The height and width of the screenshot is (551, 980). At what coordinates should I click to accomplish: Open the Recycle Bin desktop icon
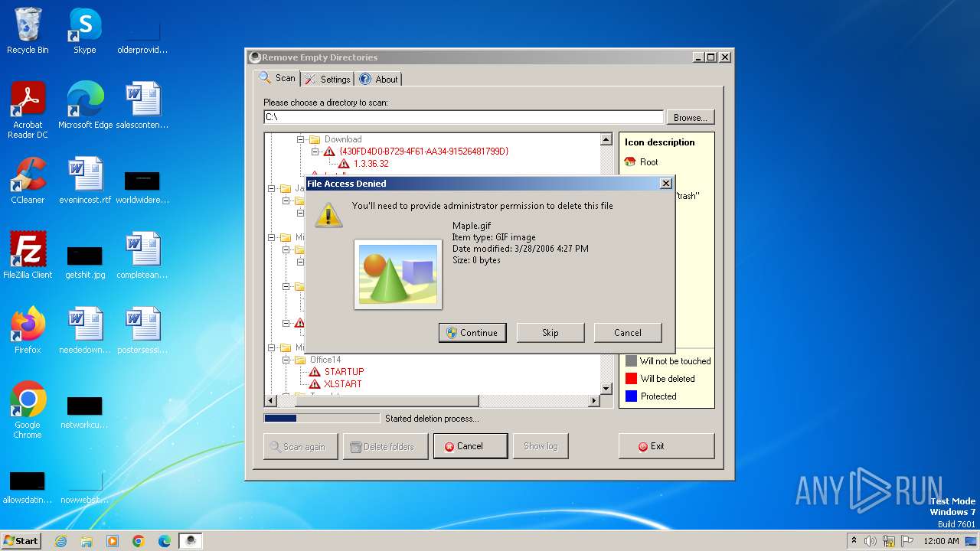click(x=28, y=31)
